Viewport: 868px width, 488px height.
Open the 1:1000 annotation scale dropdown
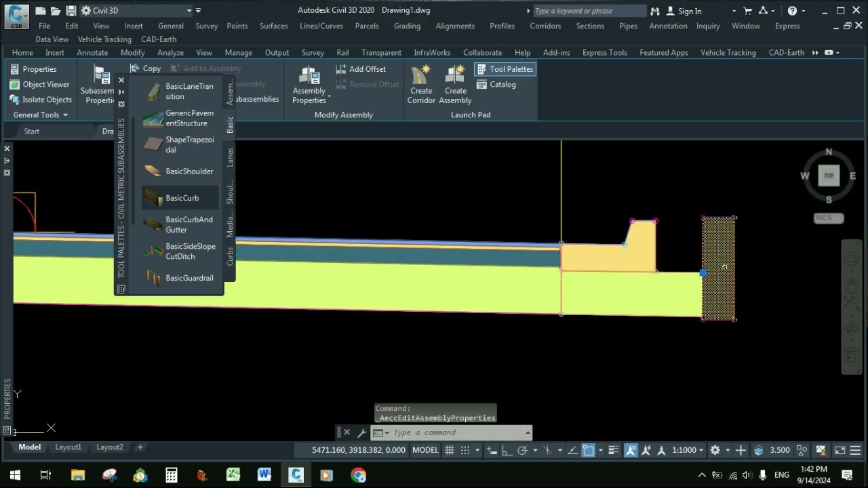tap(688, 450)
